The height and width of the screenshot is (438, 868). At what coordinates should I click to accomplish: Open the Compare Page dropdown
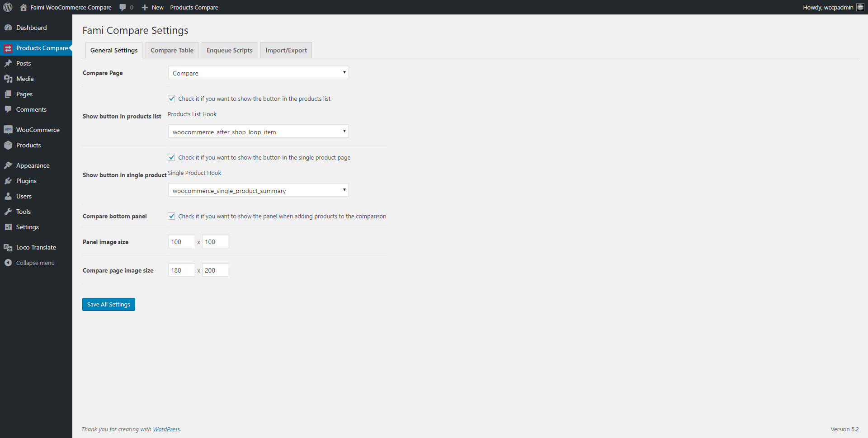tap(258, 73)
